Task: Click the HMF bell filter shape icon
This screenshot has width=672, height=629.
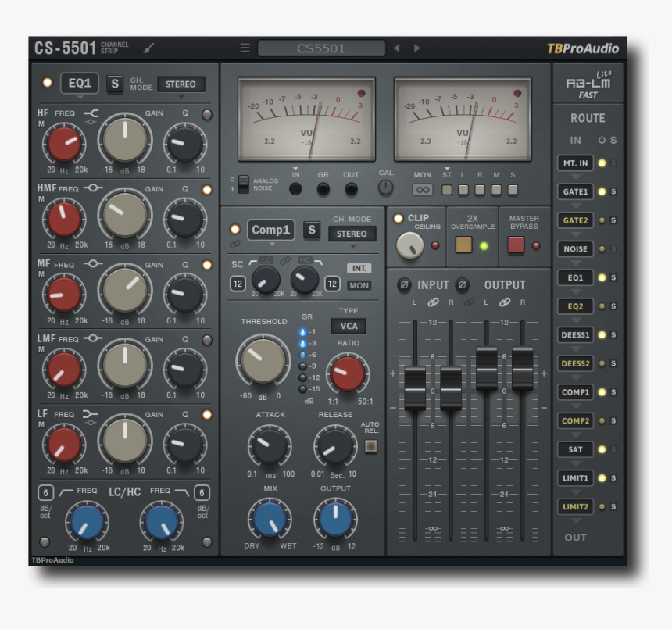Action: (x=93, y=188)
